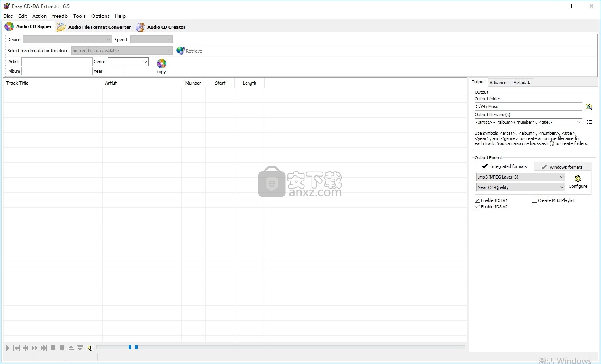
Task: Open the Action menu
Action: (x=40, y=16)
